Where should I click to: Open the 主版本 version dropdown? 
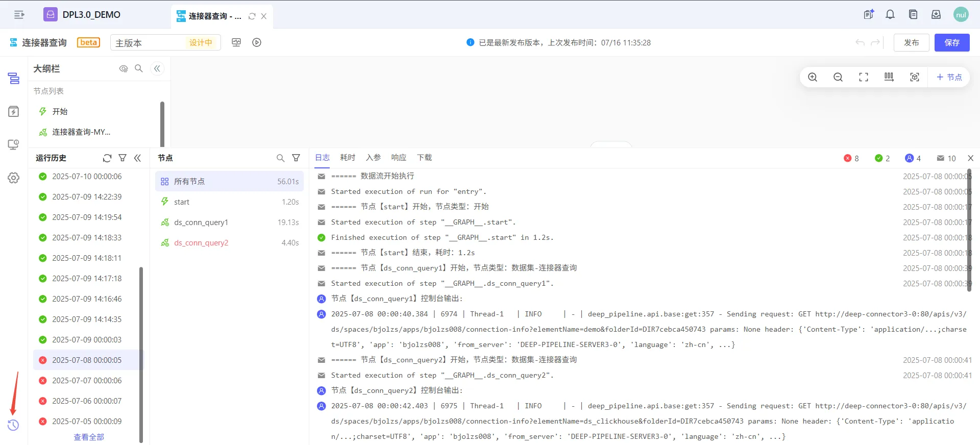click(x=165, y=42)
